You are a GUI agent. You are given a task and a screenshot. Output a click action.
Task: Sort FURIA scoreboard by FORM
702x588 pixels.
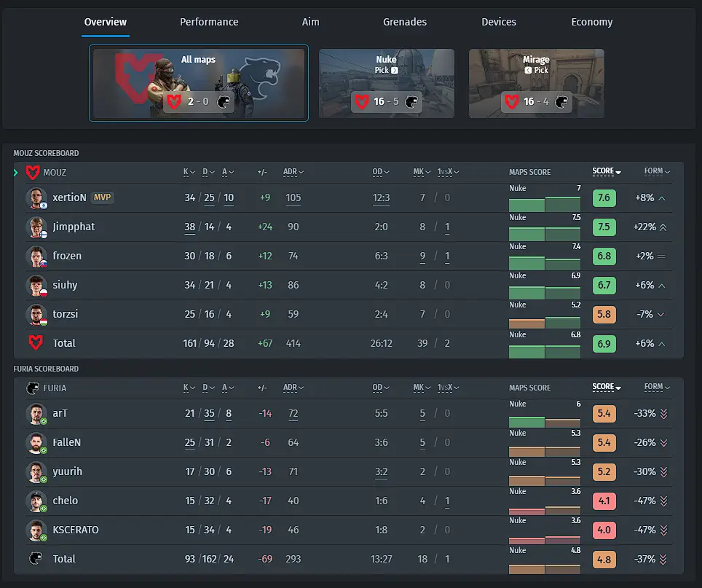(657, 386)
